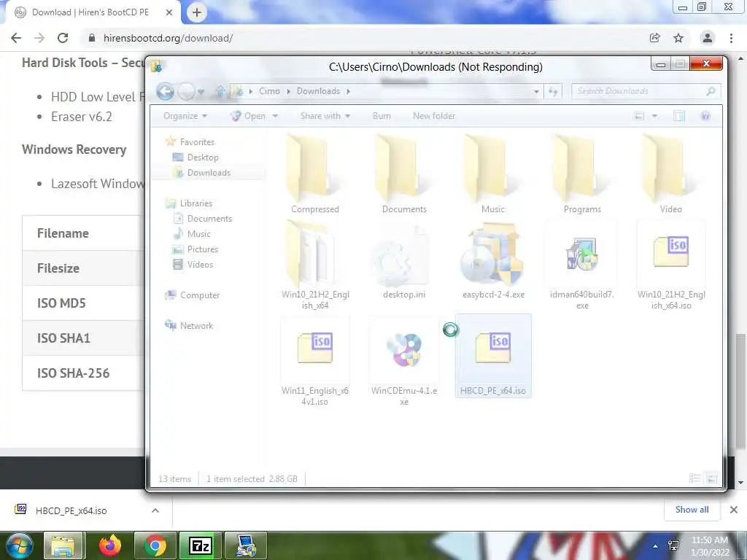Select the easybcd-2-4.exe installer

click(493, 262)
